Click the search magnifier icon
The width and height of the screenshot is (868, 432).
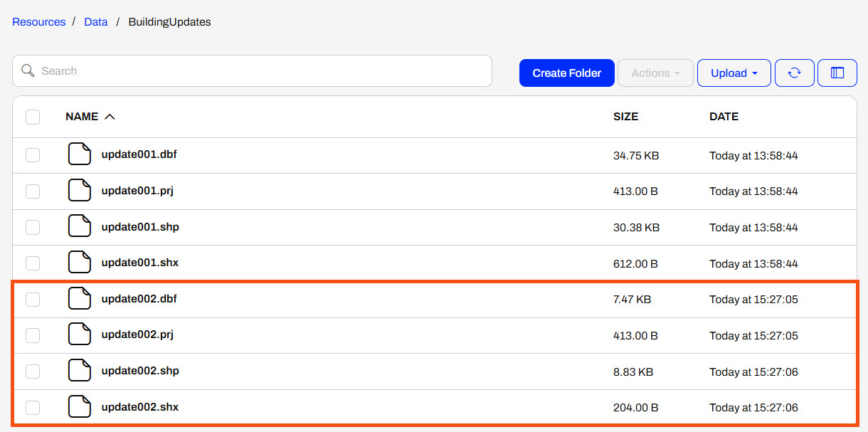(28, 70)
